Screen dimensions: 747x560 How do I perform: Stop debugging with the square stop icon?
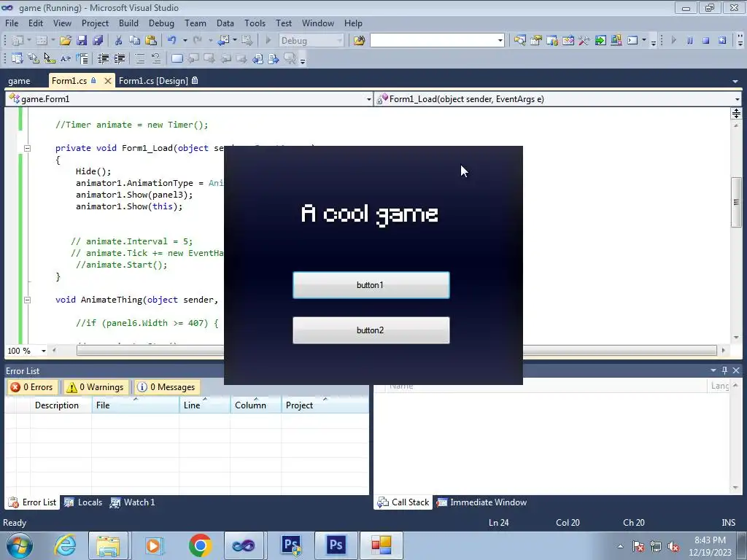[x=706, y=41]
